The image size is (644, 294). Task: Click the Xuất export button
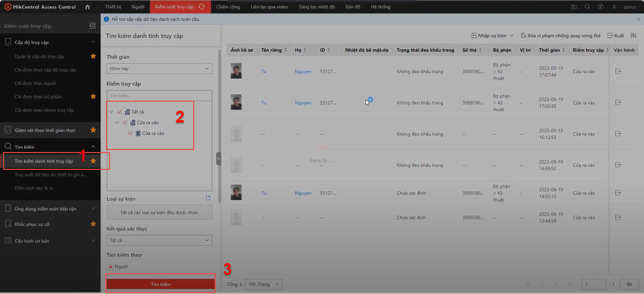coord(616,36)
